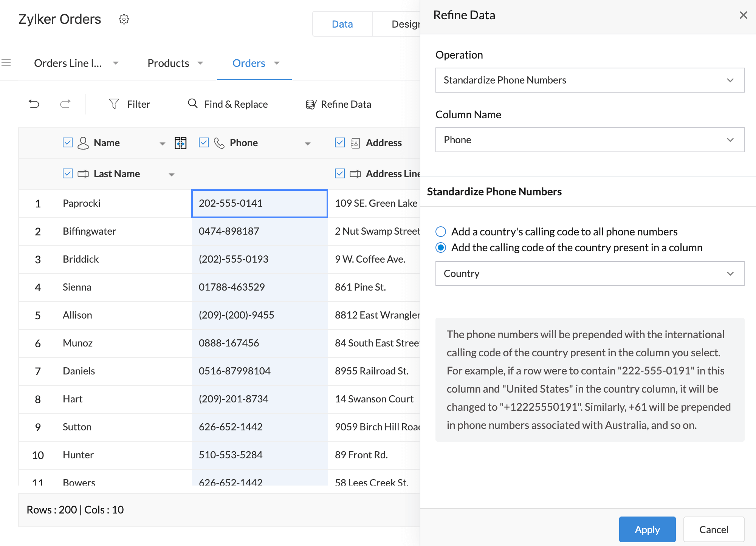Click the undo arrow icon

coord(34,104)
